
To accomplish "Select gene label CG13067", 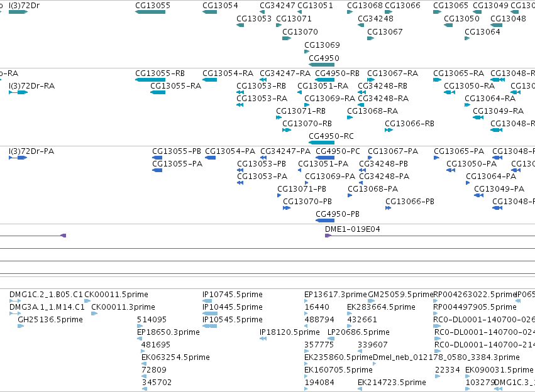I will tap(385, 31).
